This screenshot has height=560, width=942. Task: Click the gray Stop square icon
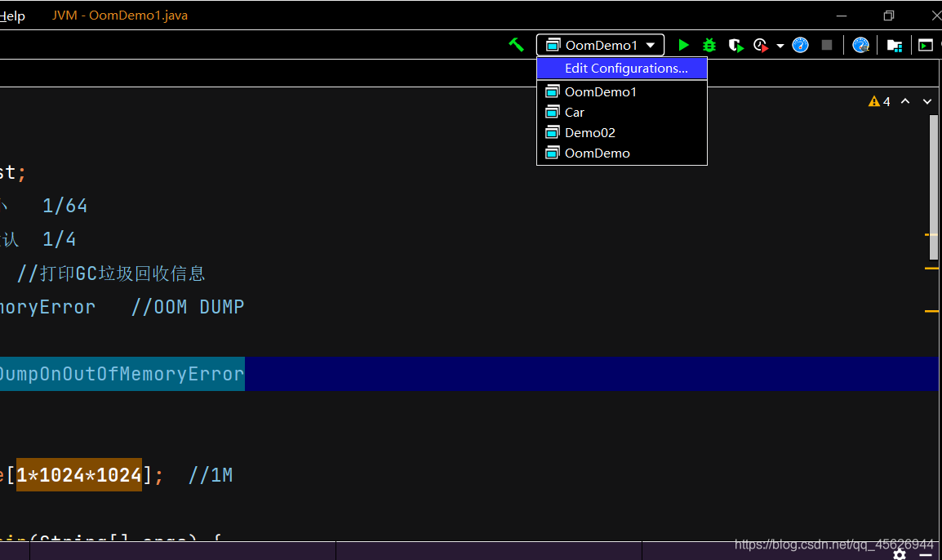[x=827, y=45]
